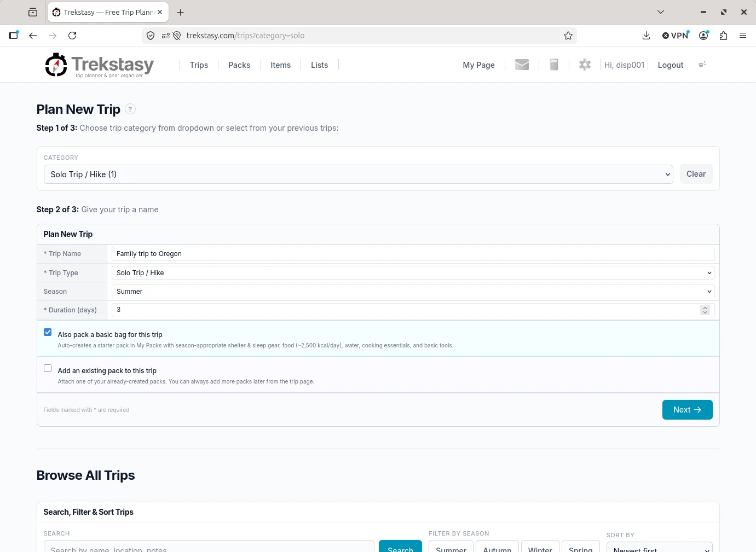Viewport: 756px width, 552px height.
Task: Click the Clear button next to category
Action: point(696,174)
